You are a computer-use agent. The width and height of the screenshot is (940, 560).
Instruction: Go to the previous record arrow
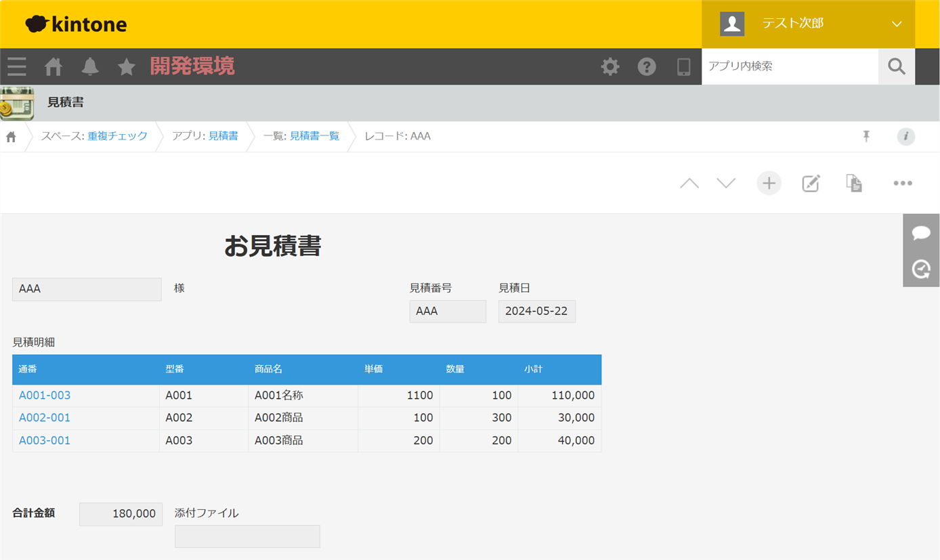[x=689, y=184]
